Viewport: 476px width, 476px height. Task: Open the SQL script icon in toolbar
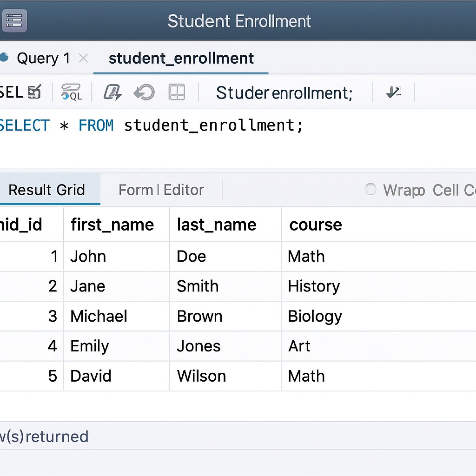[x=72, y=93]
